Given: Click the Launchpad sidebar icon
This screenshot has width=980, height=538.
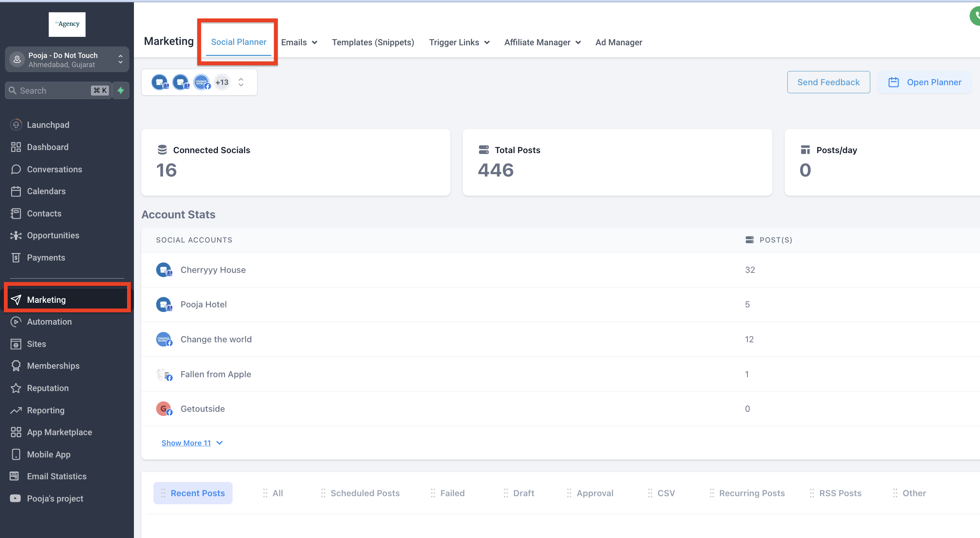Looking at the screenshot, I should click(16, 125).
